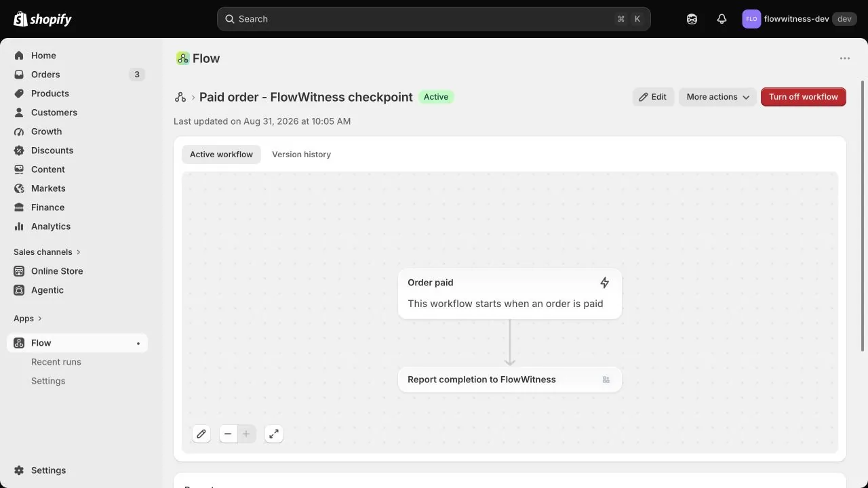Screen dimensions: 868x488
Task: Open the Sidekick assistant icon
Action: (x=692, y=19)
